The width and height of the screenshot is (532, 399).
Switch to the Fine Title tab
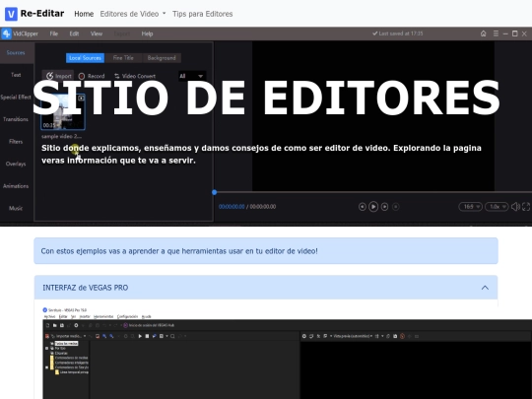pyautogui.click(x=123, y=58)
